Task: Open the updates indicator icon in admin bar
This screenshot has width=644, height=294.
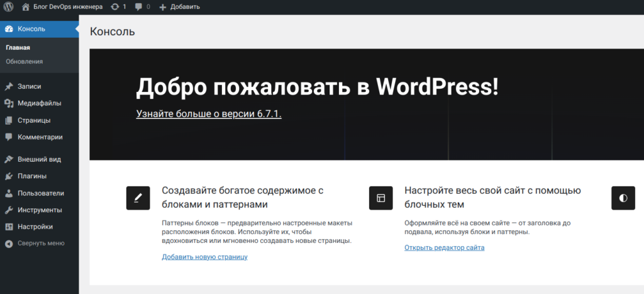Action: coord(114,7)
